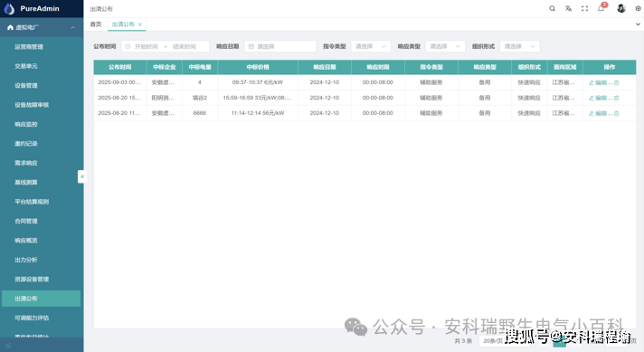Click the 开始时间 start time input
644x352 pixels.
pyautogui.click(x=147, y=47)
